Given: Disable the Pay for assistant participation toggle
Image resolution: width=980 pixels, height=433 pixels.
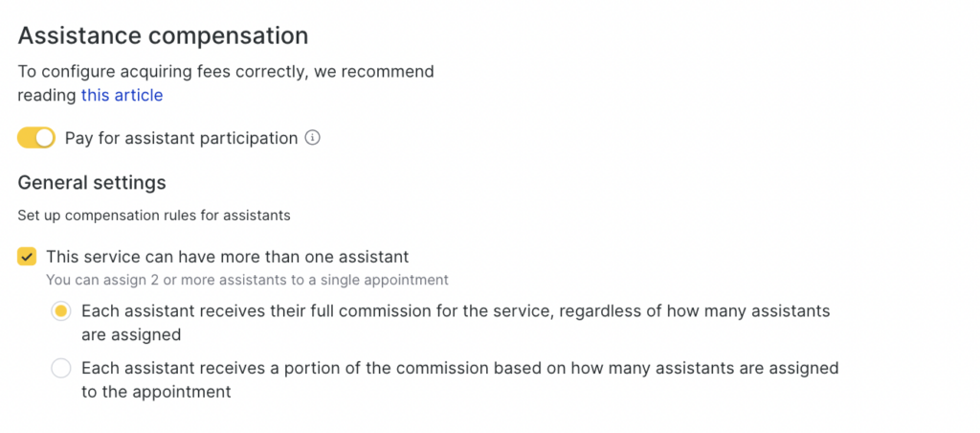Looking at the screenshot, I should pos(36,138).
